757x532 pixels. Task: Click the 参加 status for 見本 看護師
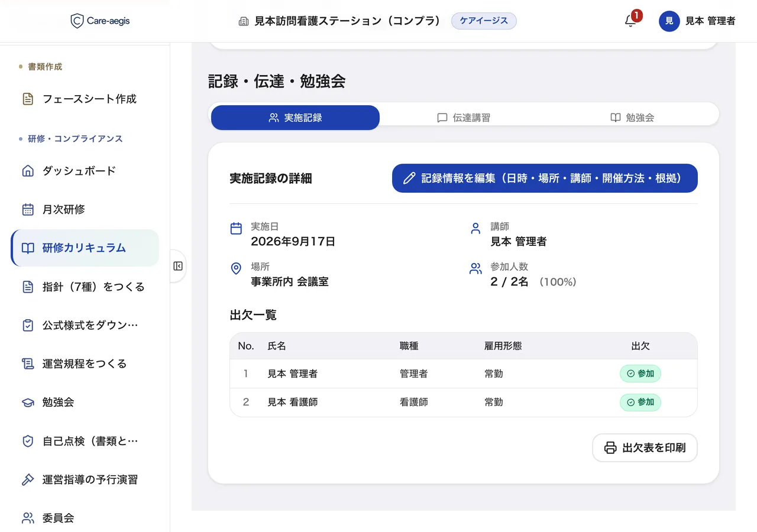640,402
